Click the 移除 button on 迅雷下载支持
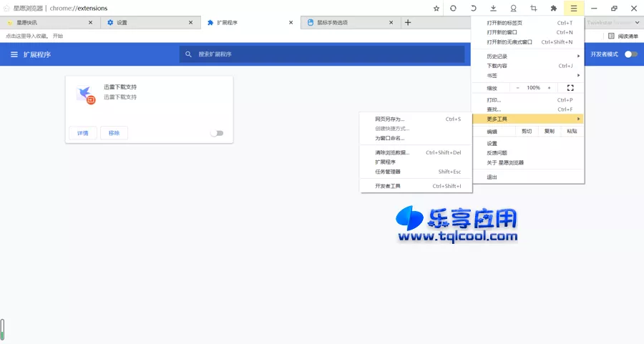 click(x=114, y=133)
